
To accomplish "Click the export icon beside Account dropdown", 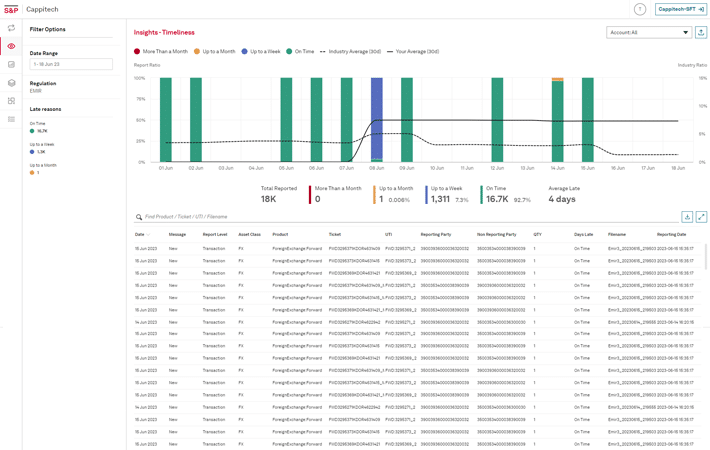I will pyautogui.click(x=701, y=33).
